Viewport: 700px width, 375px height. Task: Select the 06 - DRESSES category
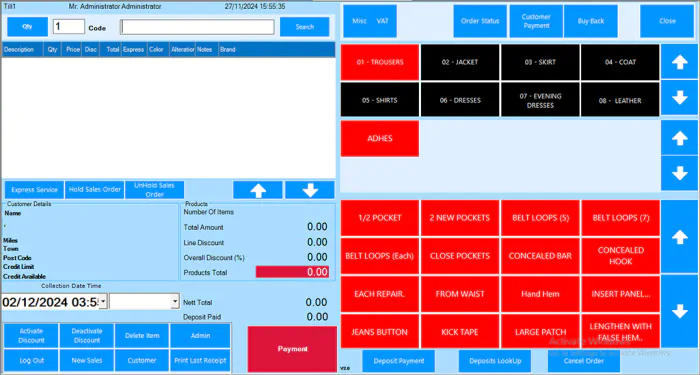point(460,100)
